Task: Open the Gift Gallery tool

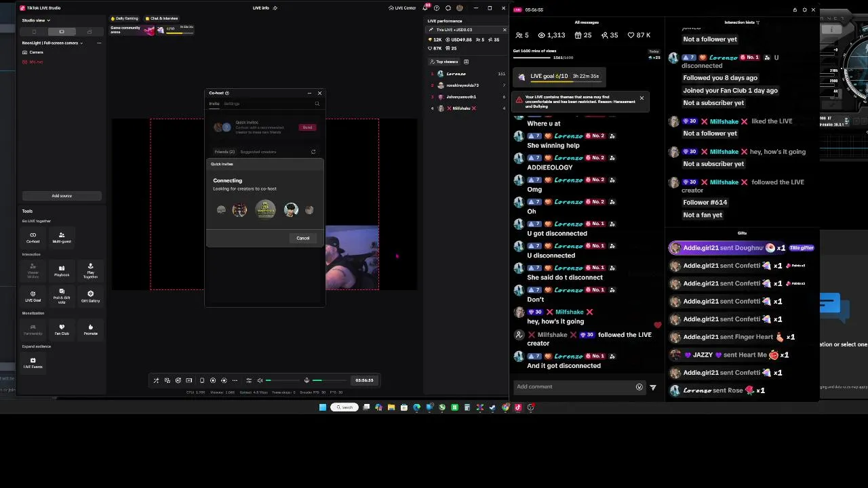Action: click(90, 296)
